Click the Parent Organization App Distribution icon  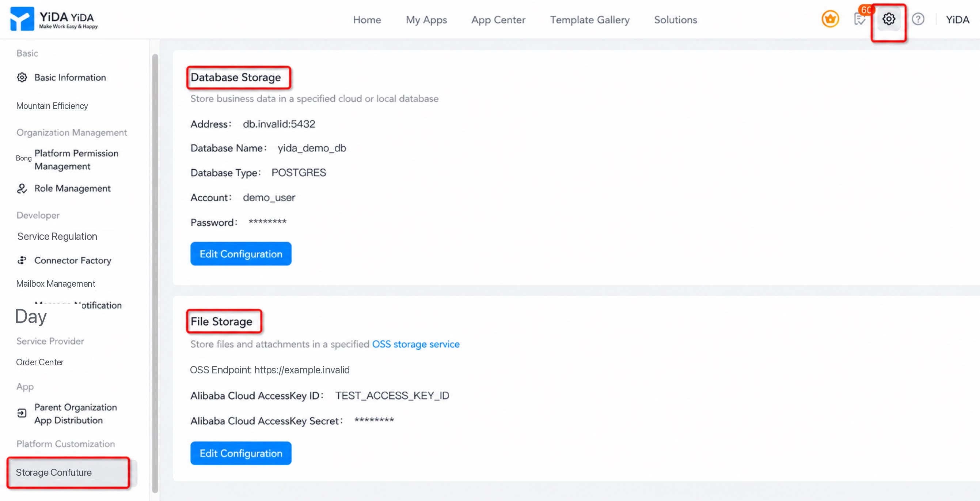(22, 413)
